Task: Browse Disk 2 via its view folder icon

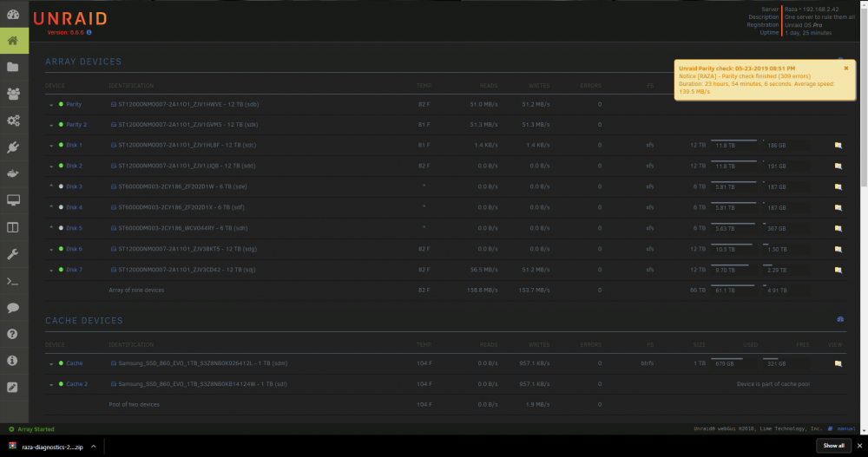Action: [x=838, y=166]
